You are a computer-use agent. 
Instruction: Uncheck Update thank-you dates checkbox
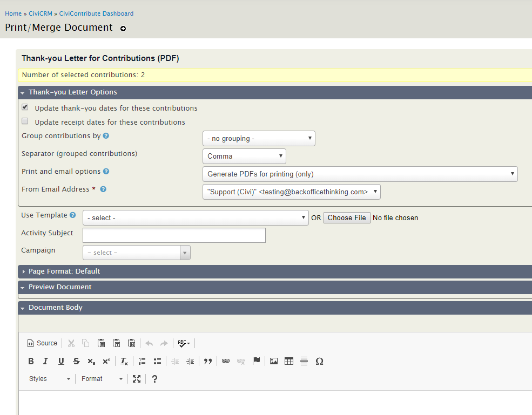pos(25,107)
